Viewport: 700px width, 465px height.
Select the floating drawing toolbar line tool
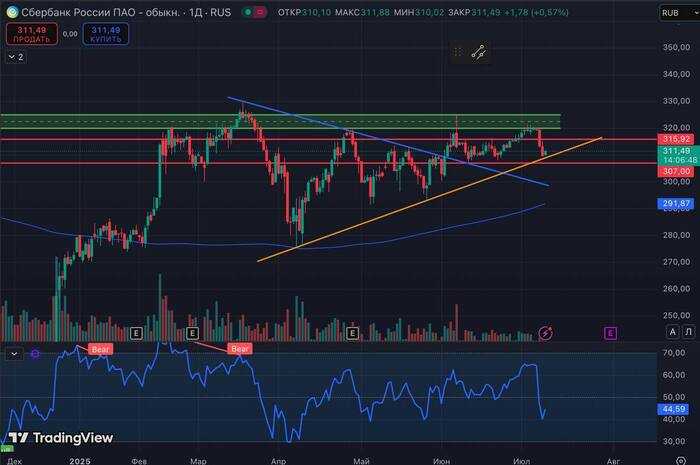[479, 53]
